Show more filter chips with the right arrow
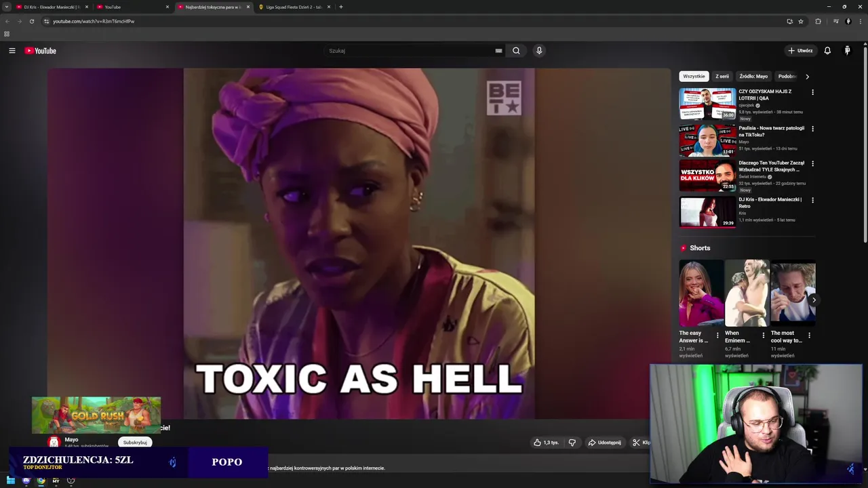This screenshot has width=868, height=488. pos(807,77)
